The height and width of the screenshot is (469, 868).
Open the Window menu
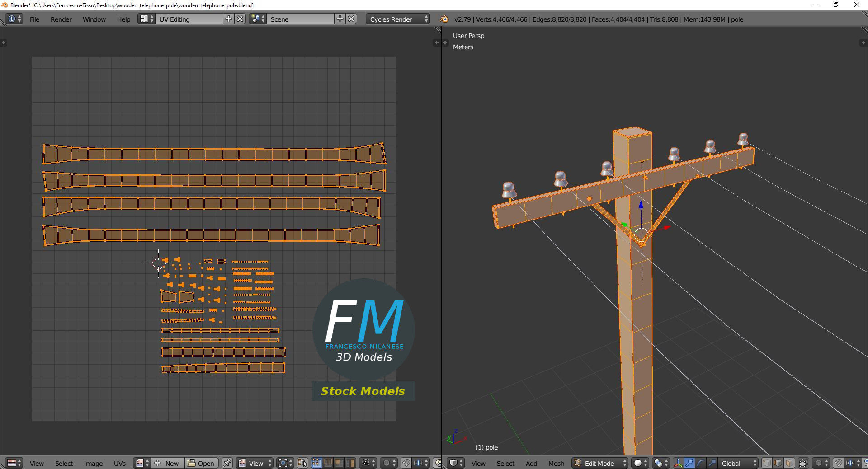click(x=94, y=19)
